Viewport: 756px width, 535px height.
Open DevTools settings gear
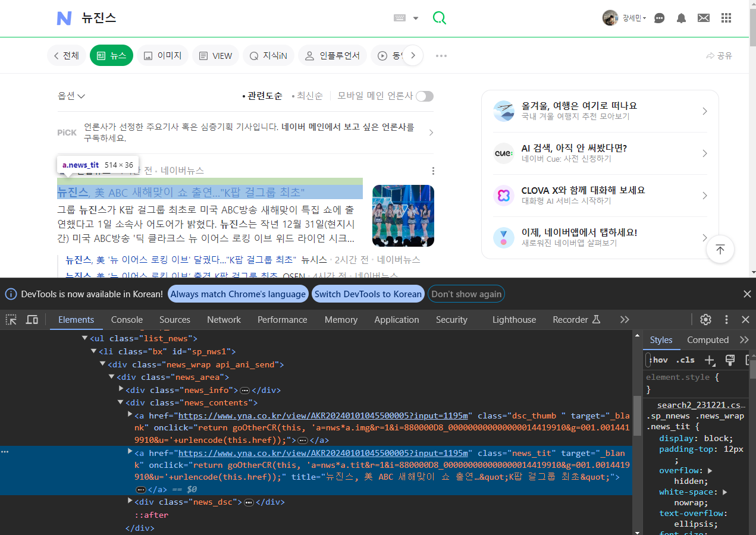point(705,320)
